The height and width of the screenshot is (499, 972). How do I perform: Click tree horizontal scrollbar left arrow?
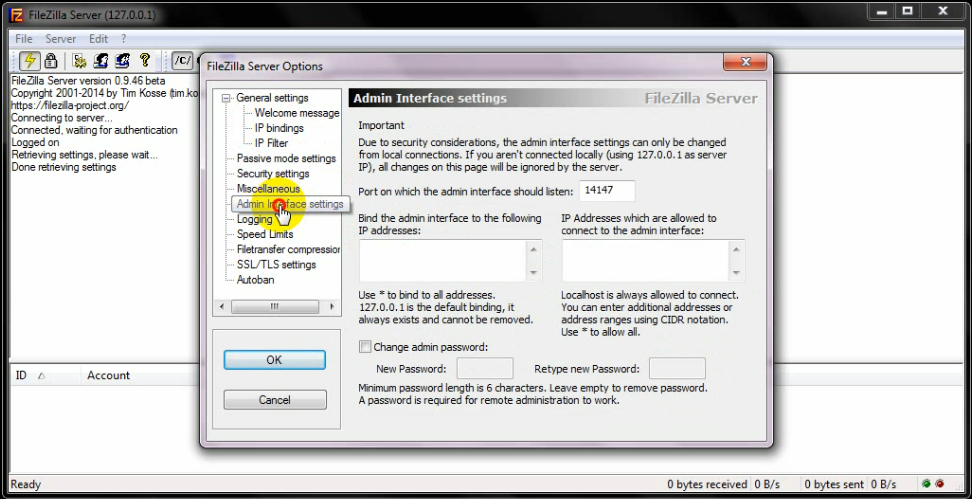[222, 307]
